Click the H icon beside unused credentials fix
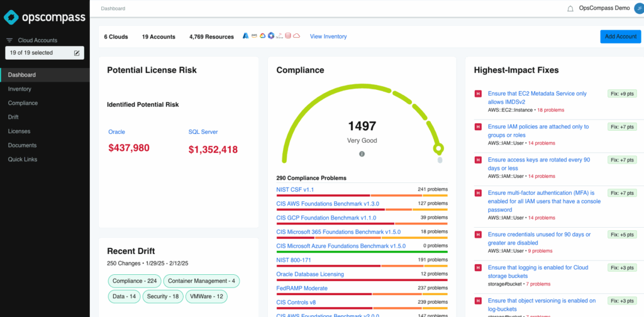The height and width of the screenshot is (317, 644). point(478,235)
